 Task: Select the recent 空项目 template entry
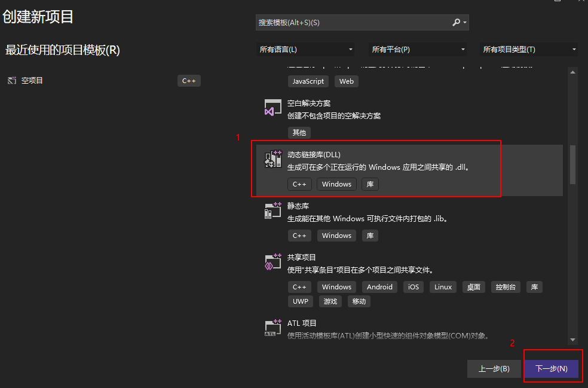pos(104,81)
